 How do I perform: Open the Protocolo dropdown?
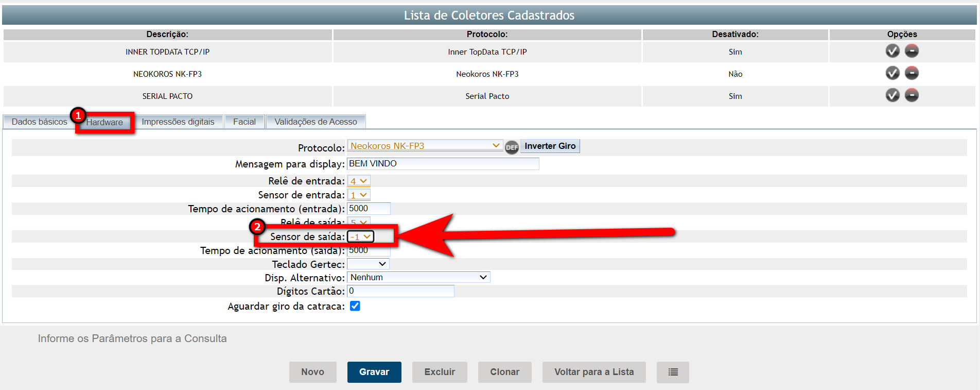(x=425, y=146)
